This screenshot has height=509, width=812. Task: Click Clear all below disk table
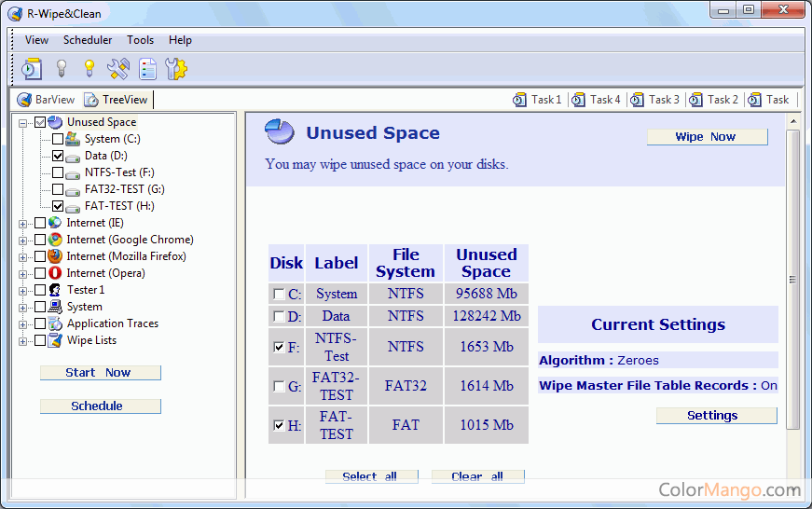(x=478, y=476)
